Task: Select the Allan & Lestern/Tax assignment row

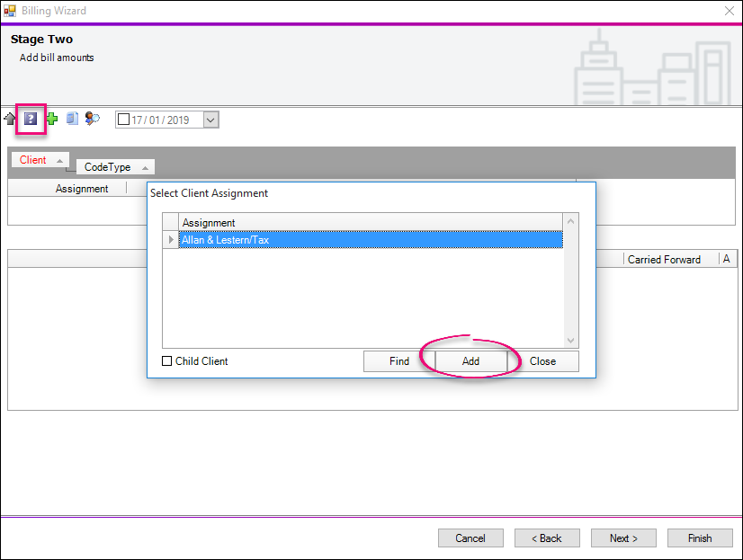Action: 369,240
